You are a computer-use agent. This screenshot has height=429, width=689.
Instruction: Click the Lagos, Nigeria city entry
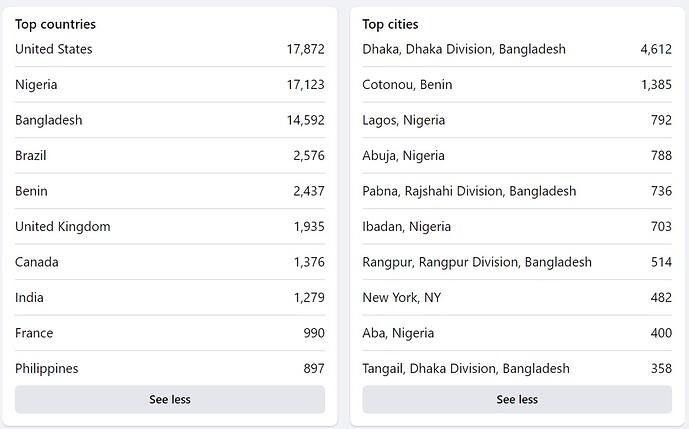(x=517, y=120)
